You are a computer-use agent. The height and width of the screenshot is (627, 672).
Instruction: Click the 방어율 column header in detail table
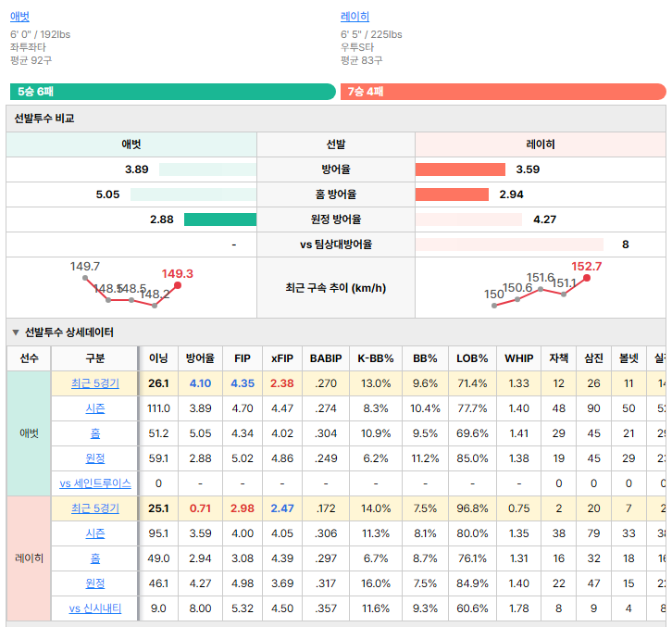[x=200, y=358]
